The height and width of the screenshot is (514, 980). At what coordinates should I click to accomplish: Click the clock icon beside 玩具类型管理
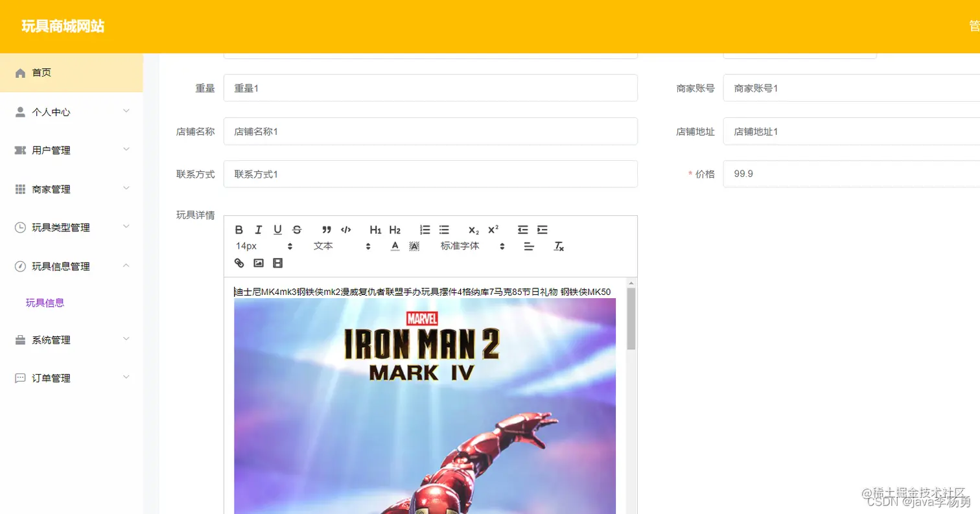coord(20,228)
